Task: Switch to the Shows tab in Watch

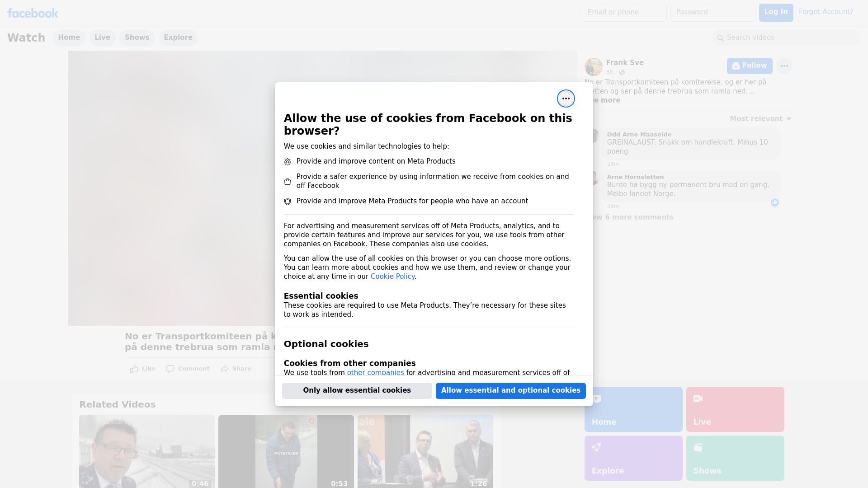Action: point(137,38)
